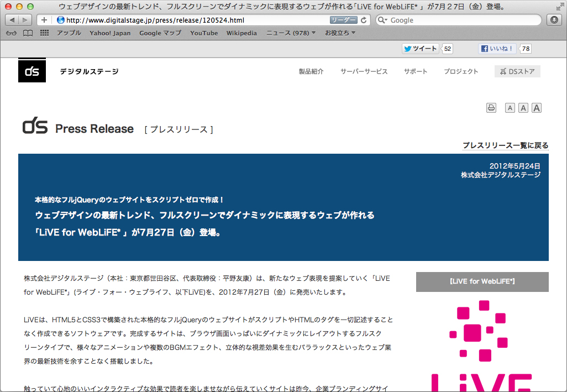
Task: Click the 【LiVE for WebLiFE*】 gray banner
Action: [x=482, y=282]
